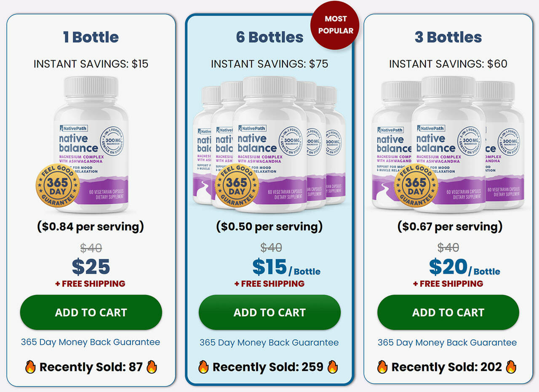
Task: Click the flame icon right of Recently Sold: 259
Action: 333,367
